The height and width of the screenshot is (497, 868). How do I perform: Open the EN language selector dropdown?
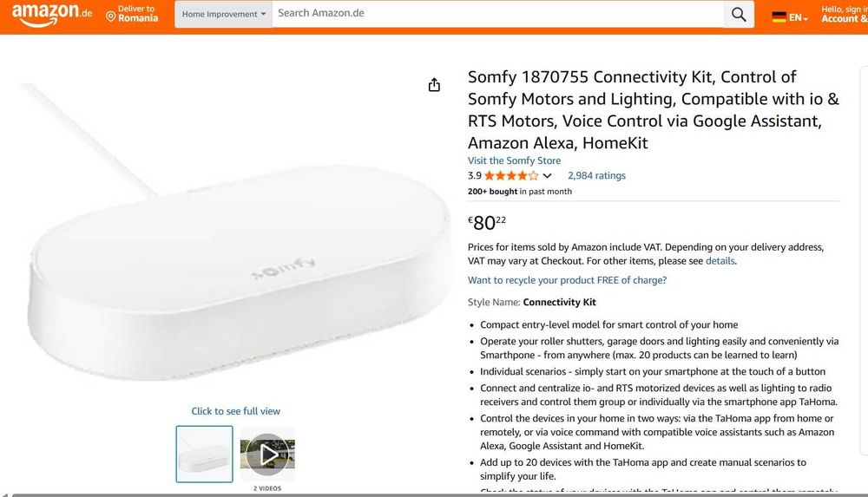[799, 17]
